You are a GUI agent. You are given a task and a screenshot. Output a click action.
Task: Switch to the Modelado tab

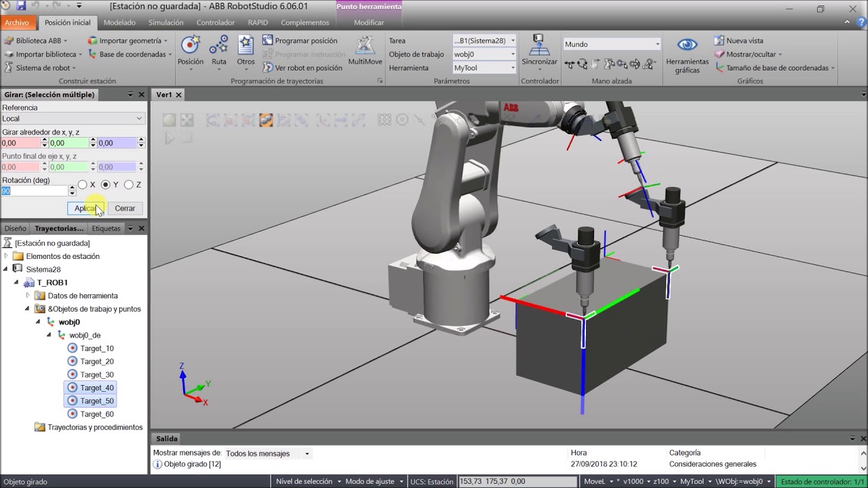click(119, 22)
